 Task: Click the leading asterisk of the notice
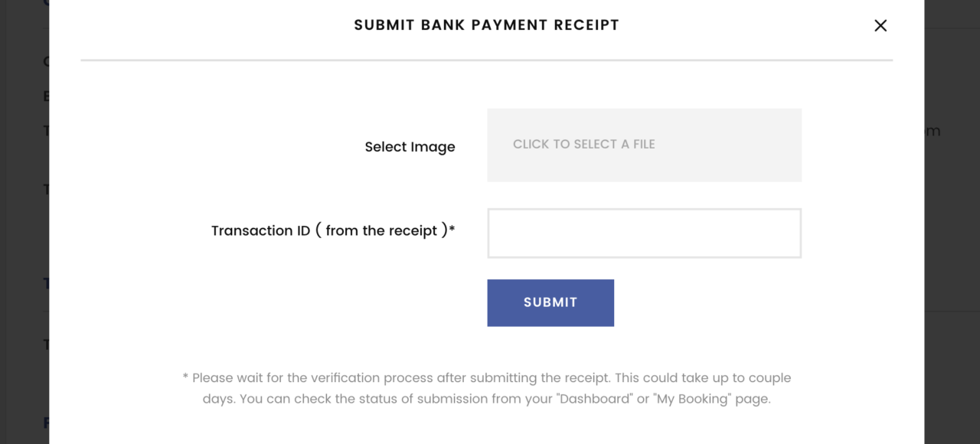pos(185,377)
